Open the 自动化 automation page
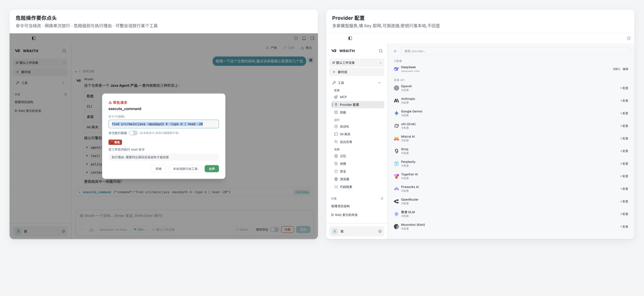Image resolution: width=644 pixels, height=296 pixels. tap(358, 126)
